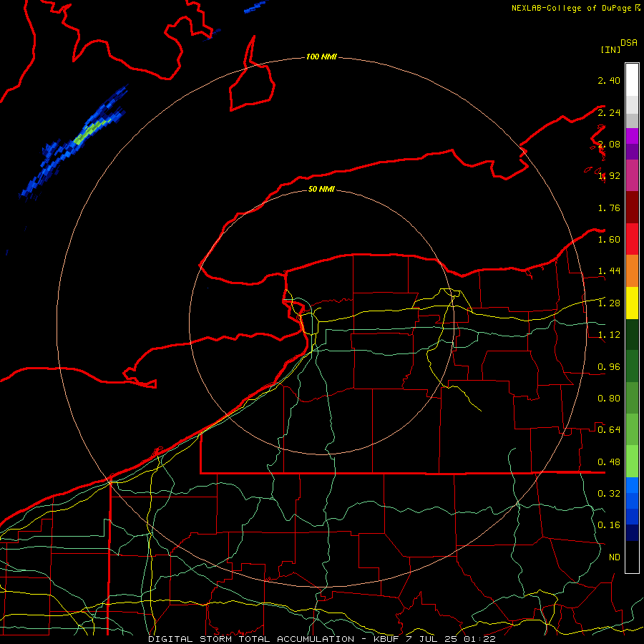Click the 0.48 legend value
Screen dimensions: 644x644
(609, 462)
